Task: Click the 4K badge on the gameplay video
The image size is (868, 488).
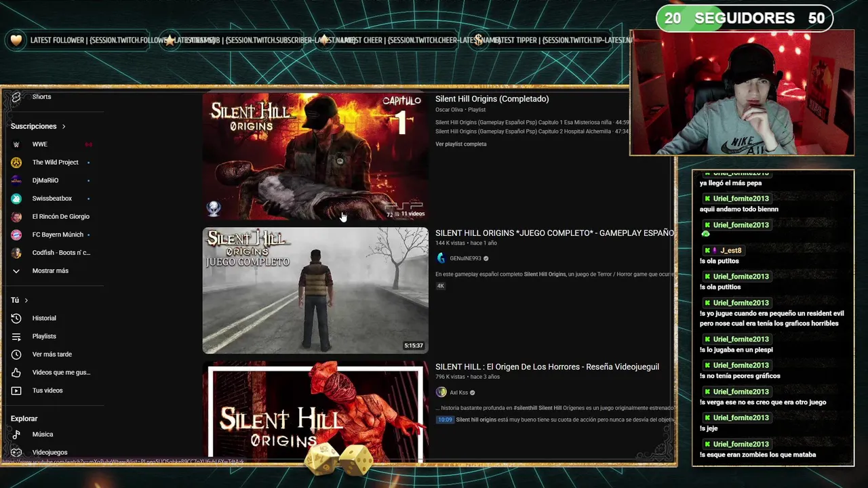Action: (441, 286)
